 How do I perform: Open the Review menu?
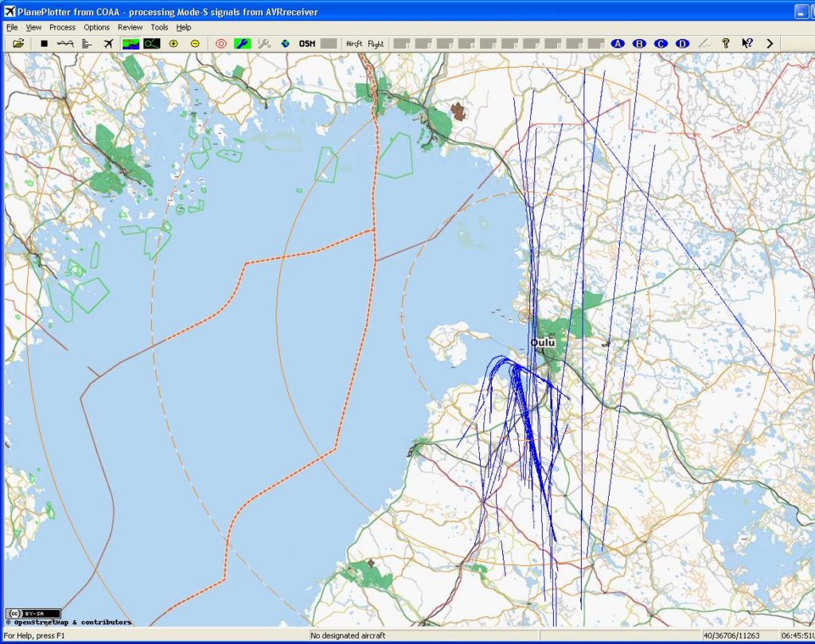pyautogui.click(x=130, y=27)
